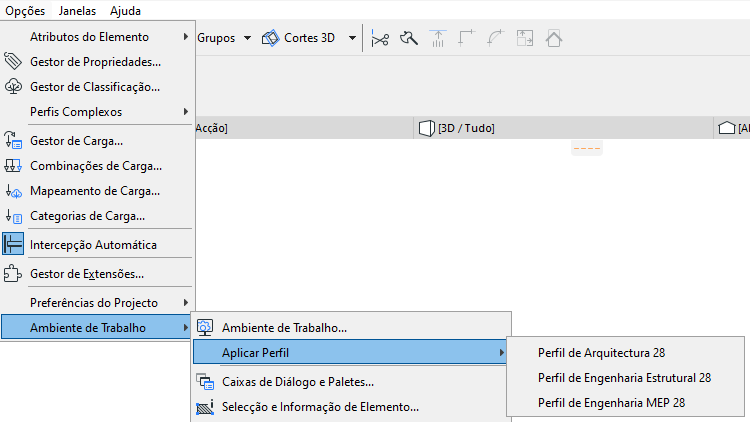
Task: Click the Selecção e Informação de Elemento icon
Action: coord(205,407)
